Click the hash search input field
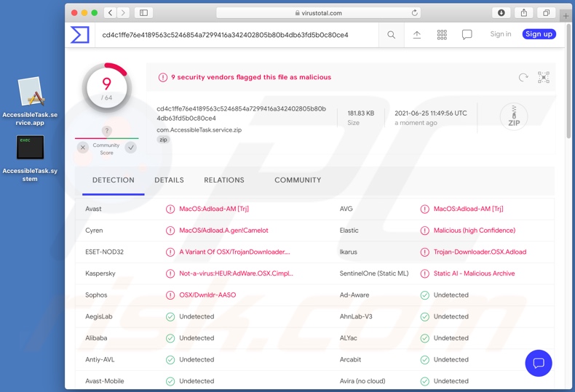This screenshot has width=575, height=392. pyautogui.click(x=237, y=35)
